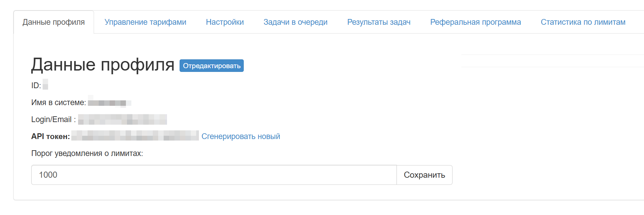This screenshot has width=644, height=215.
Task: Click the blurred API token value
Action: 135,136
